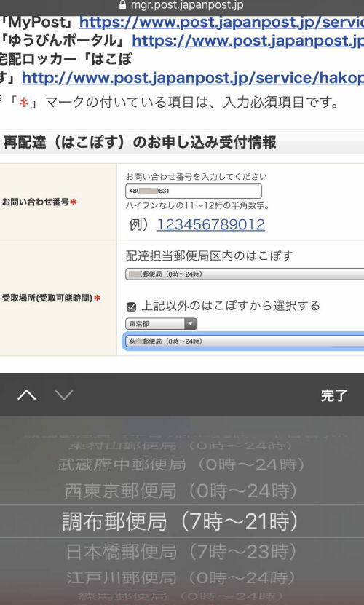
Task: Pick 武蔵府中郵便局 (0時〜24時) option
Action: [x=181, y=464]
